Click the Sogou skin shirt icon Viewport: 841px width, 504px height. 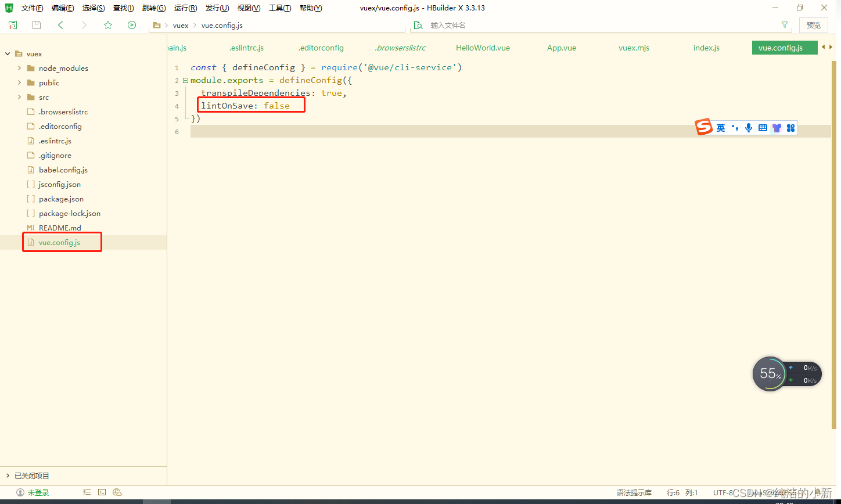pyautogui.click(x=777, y=128)
